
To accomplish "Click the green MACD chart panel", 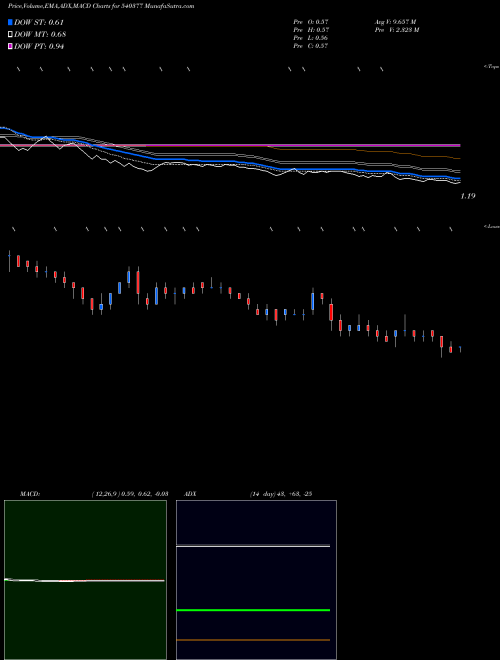I will tap(85, 580).
